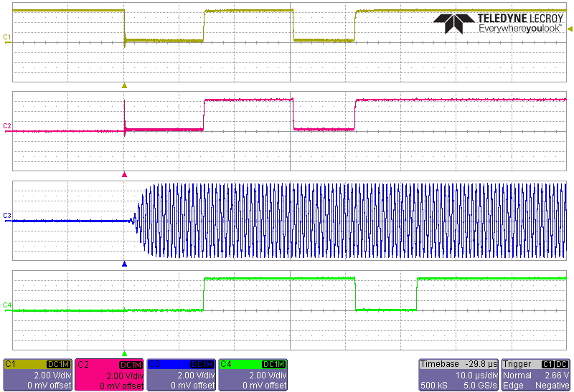This screenshot has height=392, width=574.
Task: Open the blue C3 channel descriptor box
Action: point(181,375)
